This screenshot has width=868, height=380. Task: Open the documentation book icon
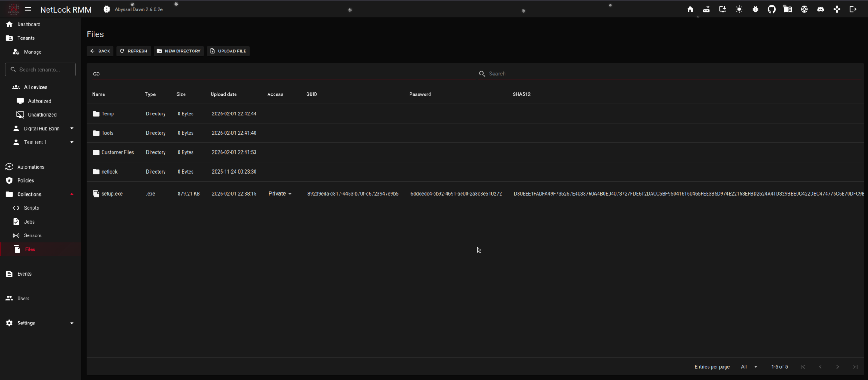tap(788, 9)
